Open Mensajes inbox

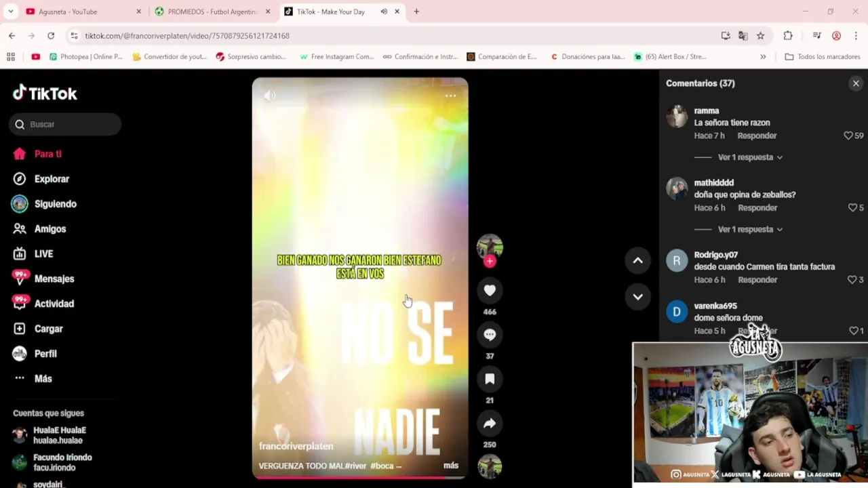pyautogui.click(x=43, y=279)
